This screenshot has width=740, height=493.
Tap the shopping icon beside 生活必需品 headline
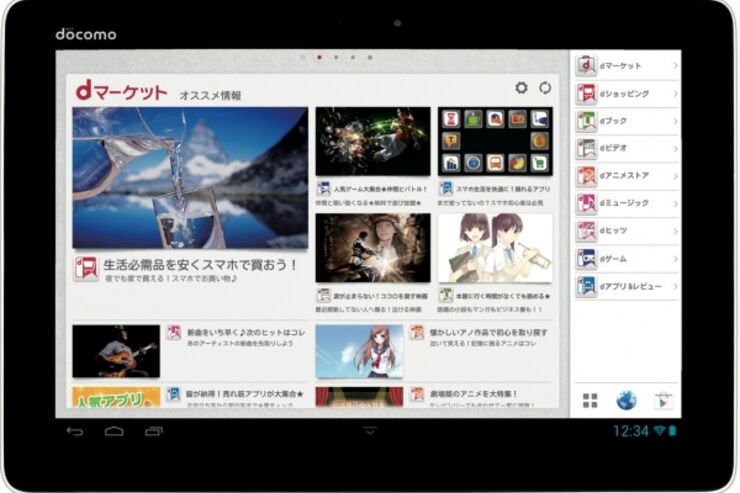click(x=86, y=268)
